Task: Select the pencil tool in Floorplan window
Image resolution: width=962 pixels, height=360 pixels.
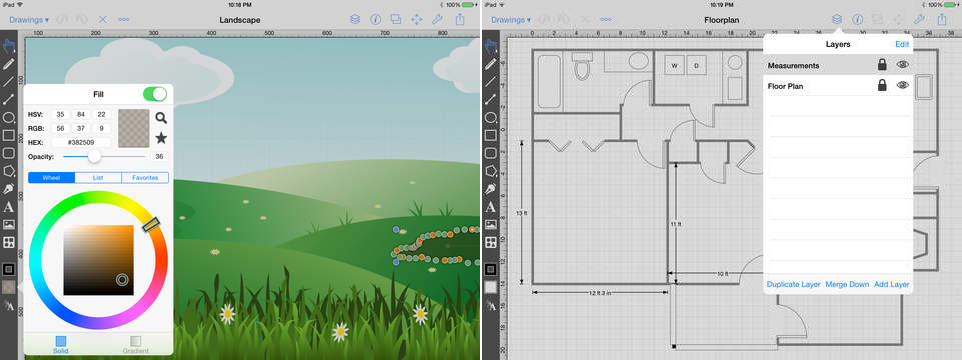Action: tap(490, 63)
